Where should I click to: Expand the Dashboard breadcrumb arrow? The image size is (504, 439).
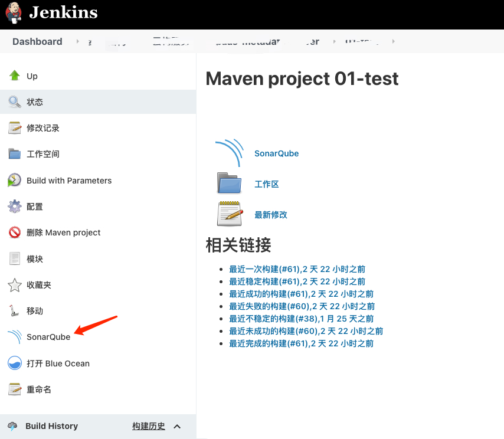click(x=77, y=41)
